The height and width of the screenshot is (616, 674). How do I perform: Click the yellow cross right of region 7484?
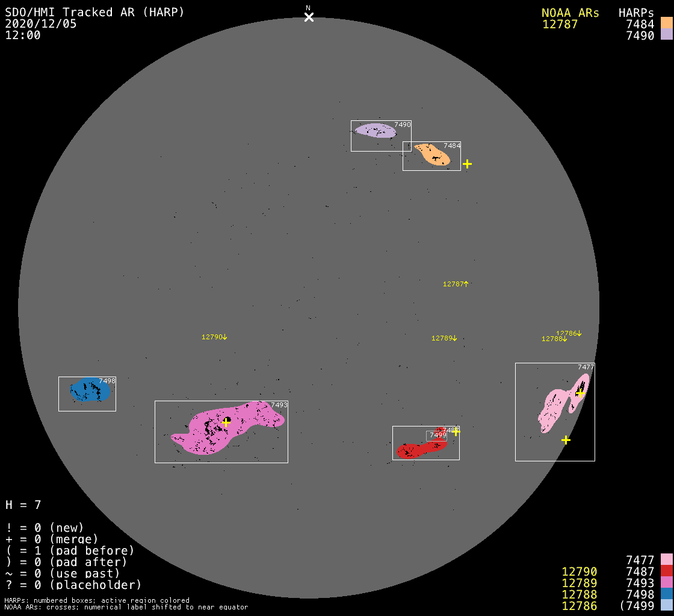tap(467, 164)
